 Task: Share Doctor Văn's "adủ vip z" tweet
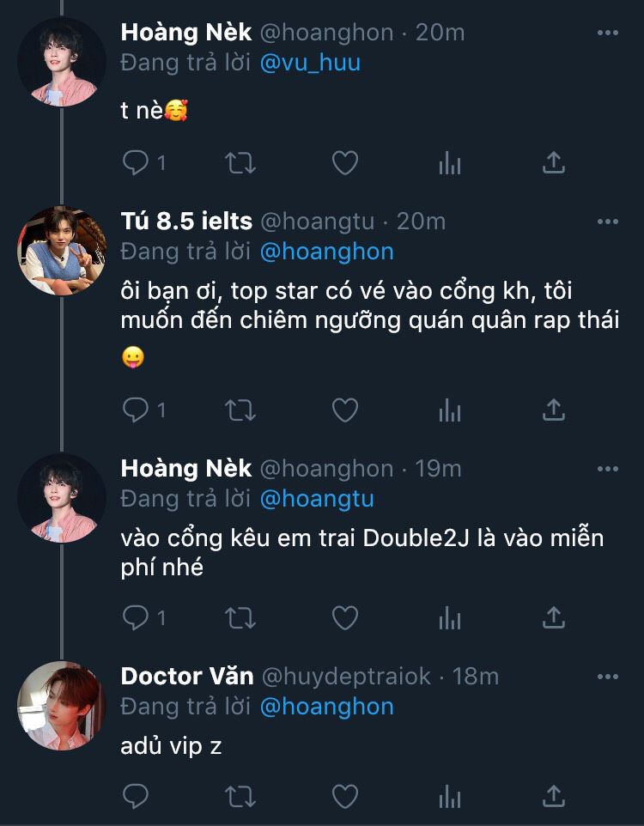(554, 796)
